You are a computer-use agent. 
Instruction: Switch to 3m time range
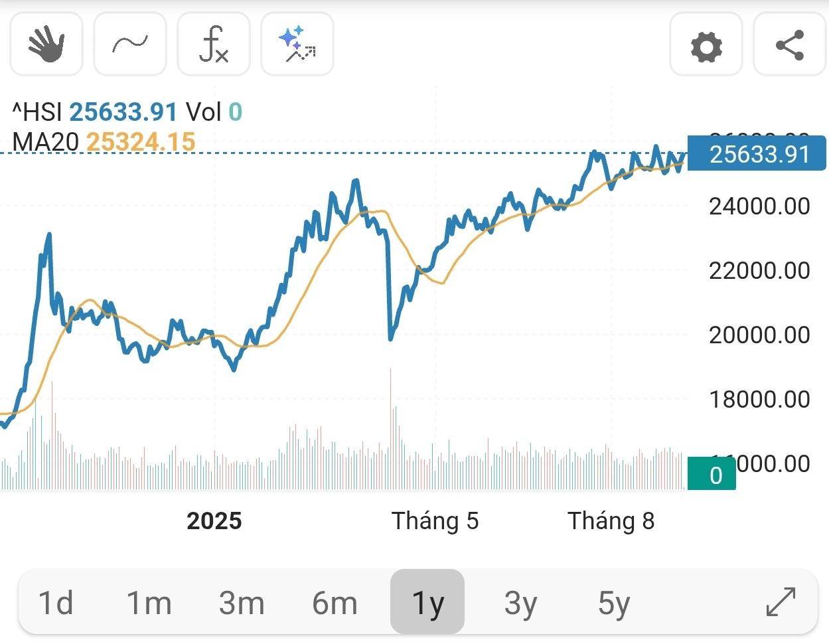(242, 603)
